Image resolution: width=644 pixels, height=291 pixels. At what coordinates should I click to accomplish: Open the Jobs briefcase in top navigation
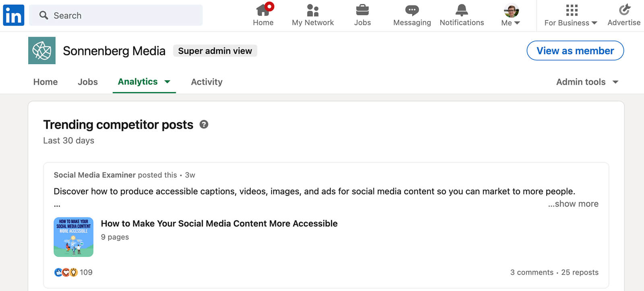coord(362,15)
